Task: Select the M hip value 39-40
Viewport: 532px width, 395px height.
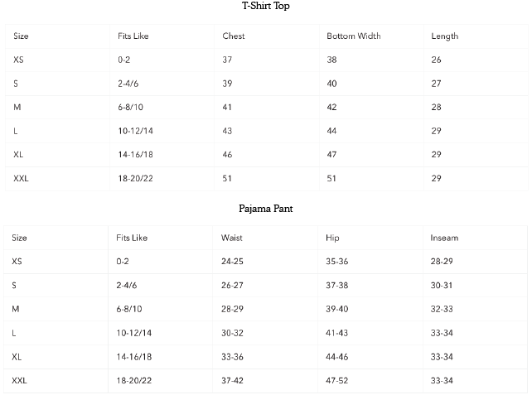Action: [x=337, y=309]
